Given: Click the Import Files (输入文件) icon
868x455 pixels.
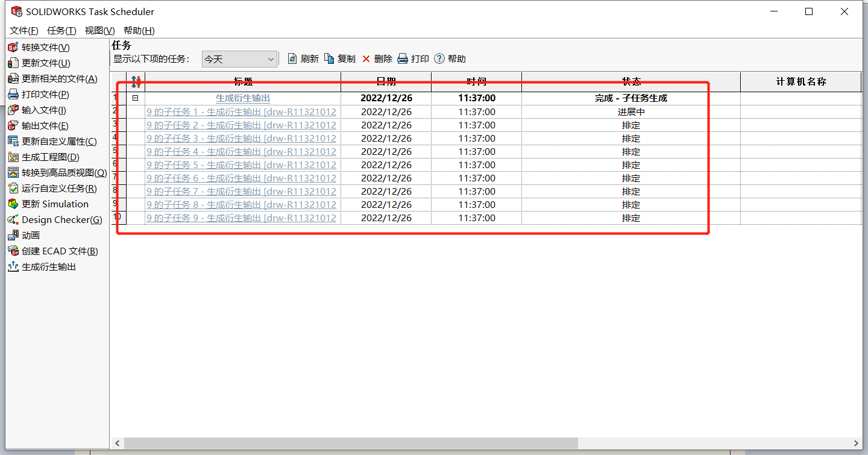Looking at the screenshot, I should (x=13, y=110).
